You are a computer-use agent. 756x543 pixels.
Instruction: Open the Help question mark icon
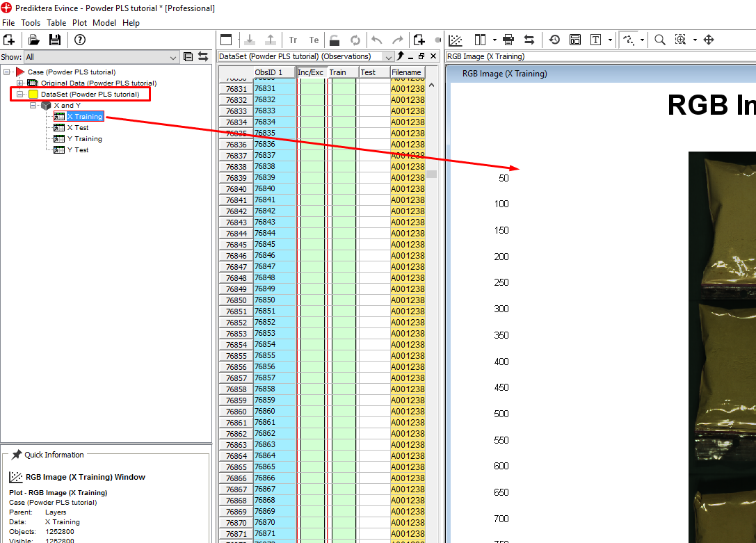tap(80, 40)
